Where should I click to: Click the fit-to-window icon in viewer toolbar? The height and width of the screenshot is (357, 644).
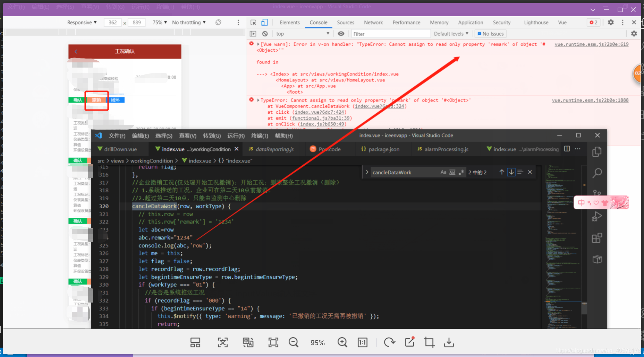tap(273, 342)
